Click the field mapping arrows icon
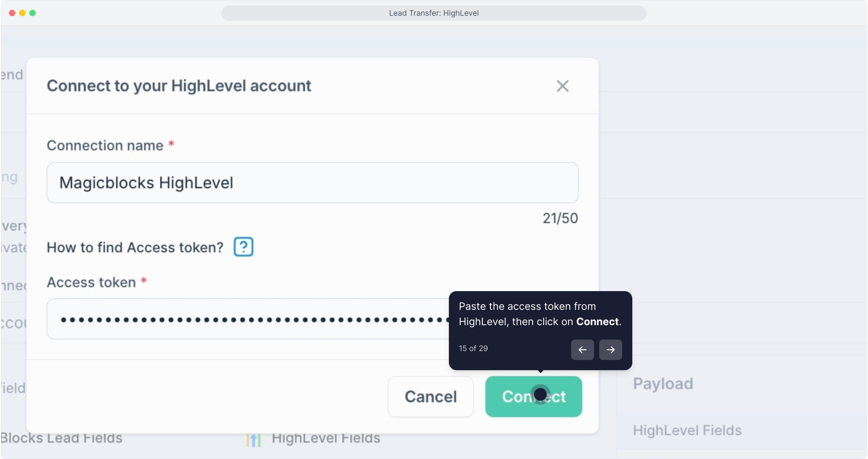The width and height of the screenshot is (868, 459). point(253,439)
